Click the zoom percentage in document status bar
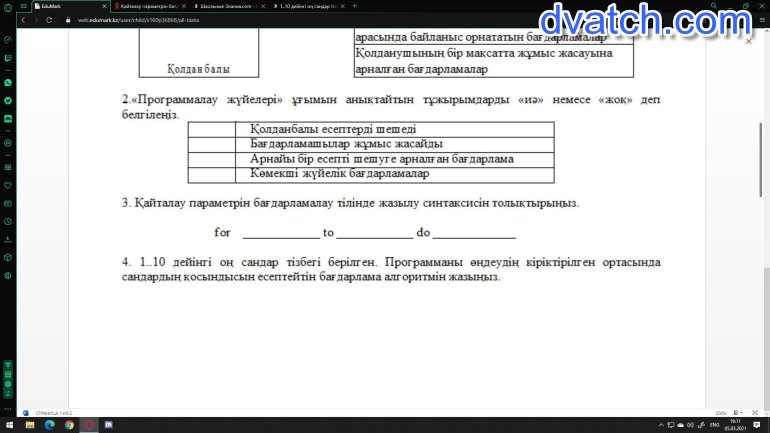This screenshot has height=433, width=770. click(721, 413)
